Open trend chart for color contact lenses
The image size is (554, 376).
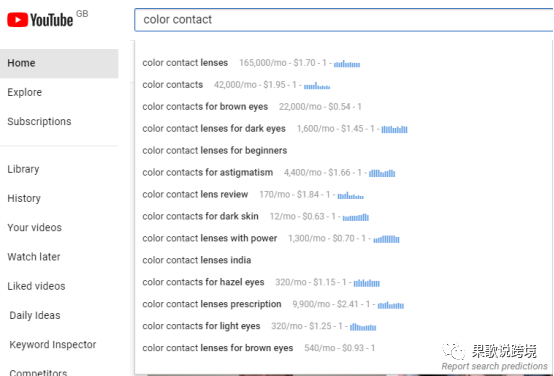tap(347, 64)
